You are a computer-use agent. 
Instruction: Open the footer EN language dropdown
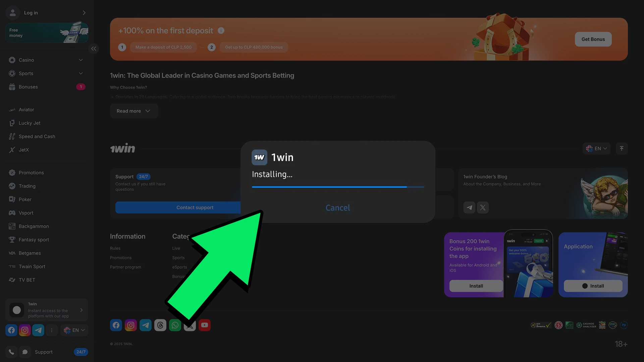point(596,148)
